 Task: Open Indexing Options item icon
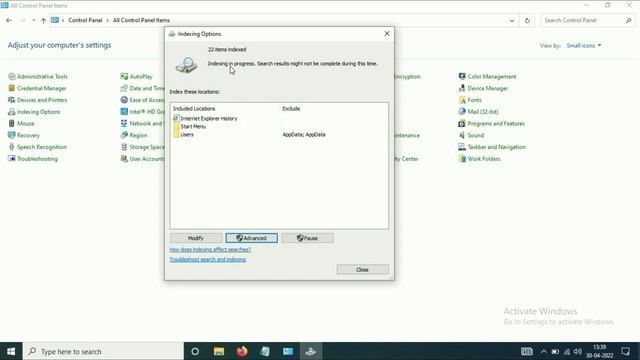11,112
